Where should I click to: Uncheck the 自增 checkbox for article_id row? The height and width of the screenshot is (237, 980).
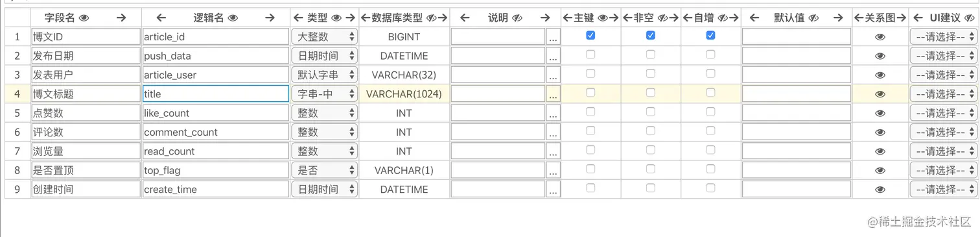pos(710,36)
